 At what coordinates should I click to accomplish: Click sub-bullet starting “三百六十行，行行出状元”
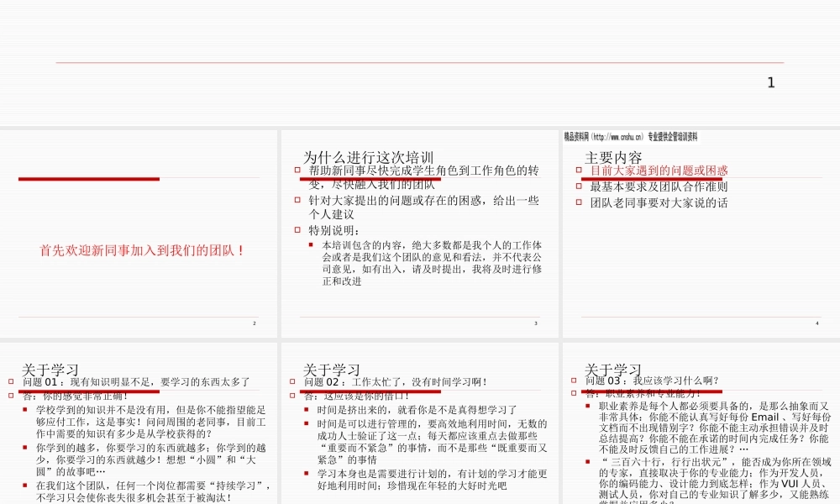coord(715,480)
